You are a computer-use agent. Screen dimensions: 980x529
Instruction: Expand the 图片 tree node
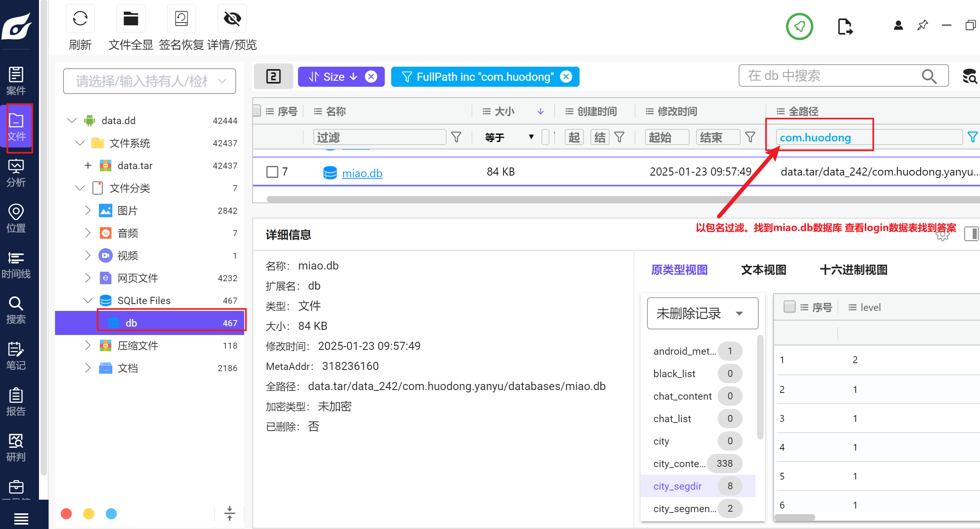pyautogui.click(x=88, y=210)
